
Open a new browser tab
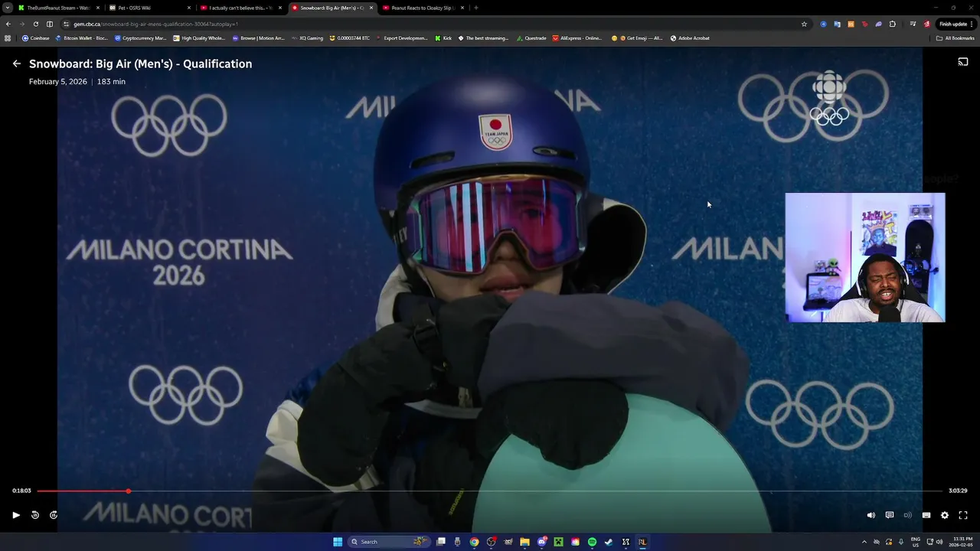tap(476, 8)
